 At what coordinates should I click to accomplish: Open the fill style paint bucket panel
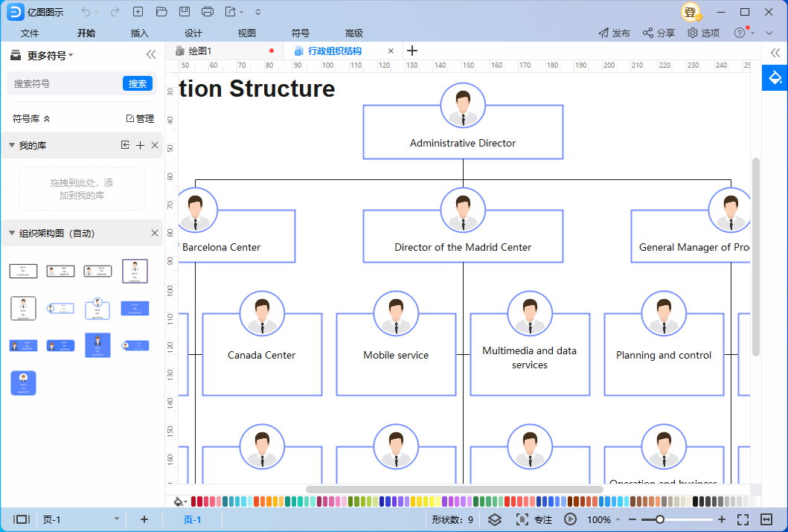coord(775,78)
